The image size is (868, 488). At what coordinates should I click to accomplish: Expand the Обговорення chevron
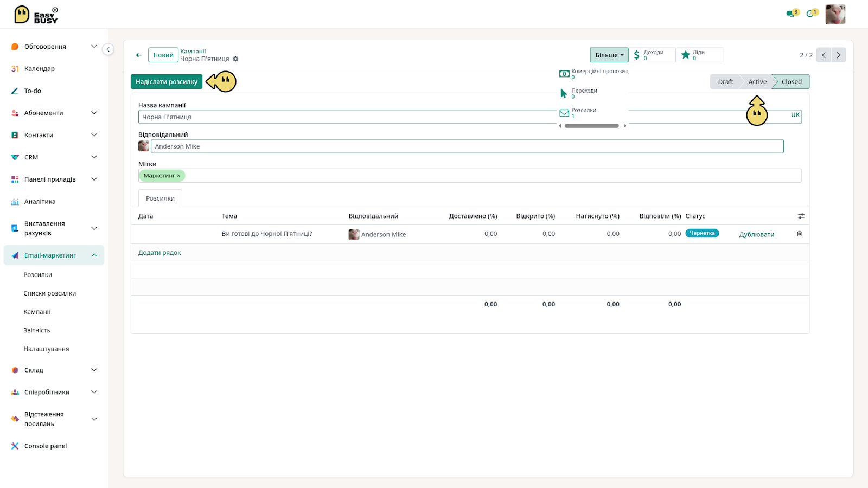point(94,47)
